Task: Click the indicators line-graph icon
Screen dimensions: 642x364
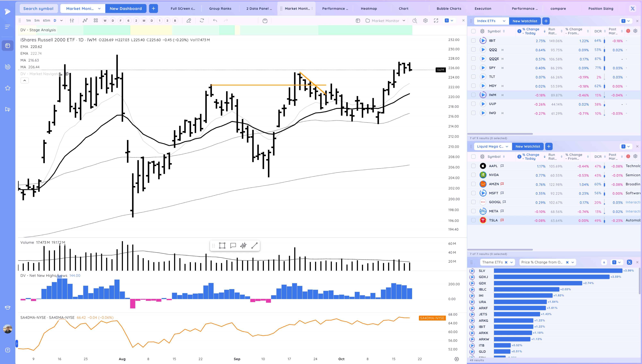Action: pos(85,21)
